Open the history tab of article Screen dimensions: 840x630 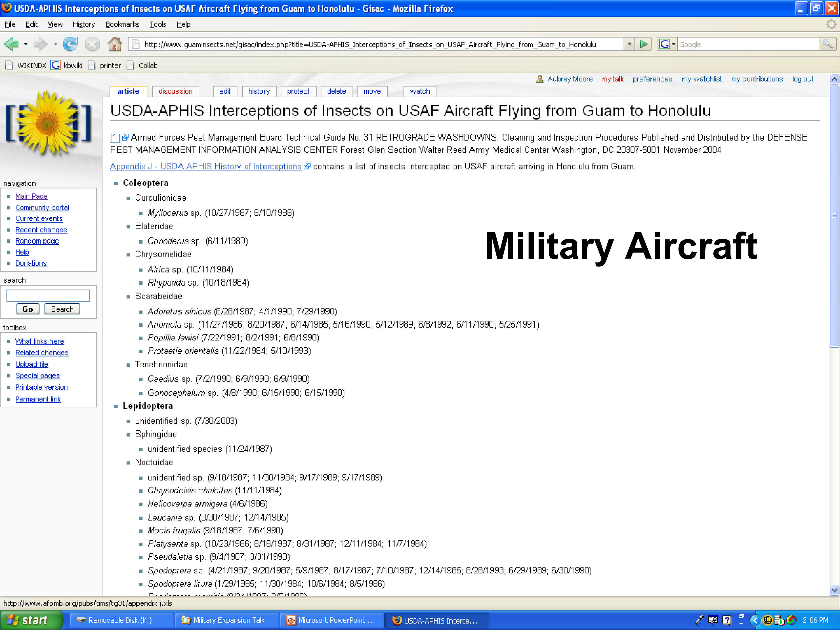tap(259, 92)
